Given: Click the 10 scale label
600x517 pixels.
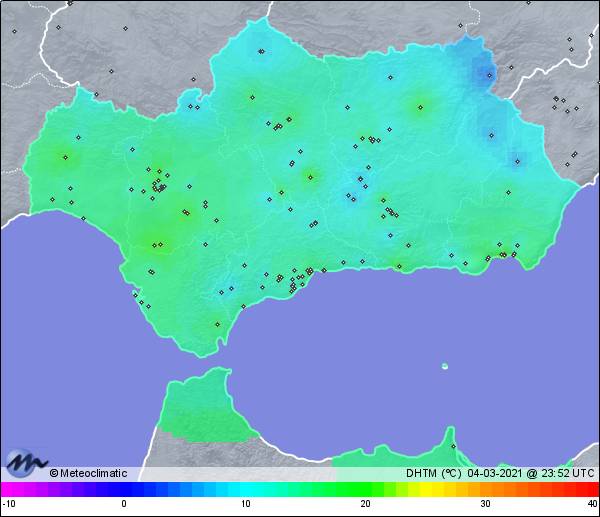Looking at the screenshot, I should pyautogui.click(x=245, y=504).
